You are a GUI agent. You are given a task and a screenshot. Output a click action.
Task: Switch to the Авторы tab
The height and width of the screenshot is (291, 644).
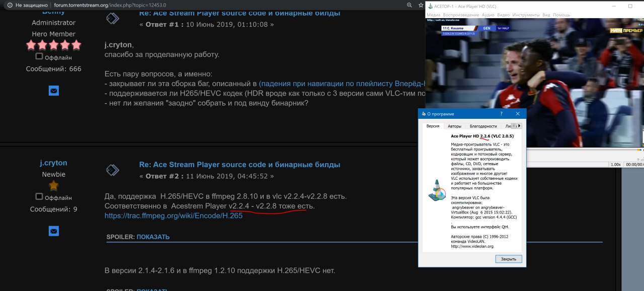[454, 126]
